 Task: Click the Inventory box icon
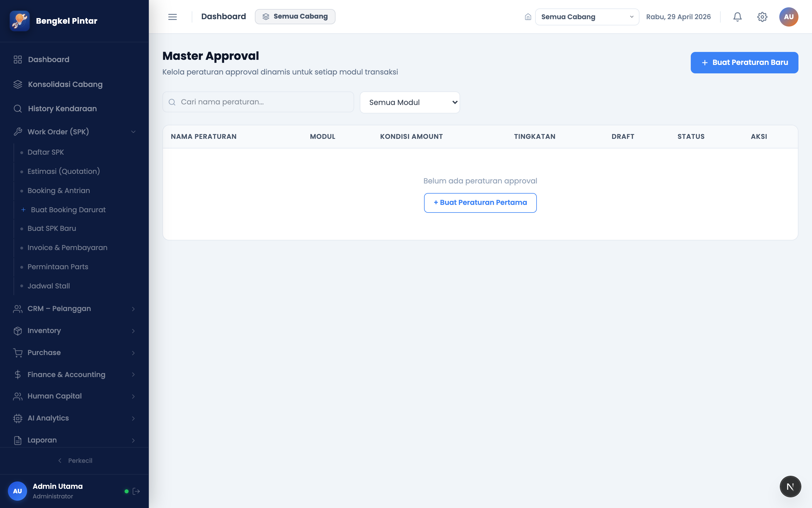tap(18, 331)
